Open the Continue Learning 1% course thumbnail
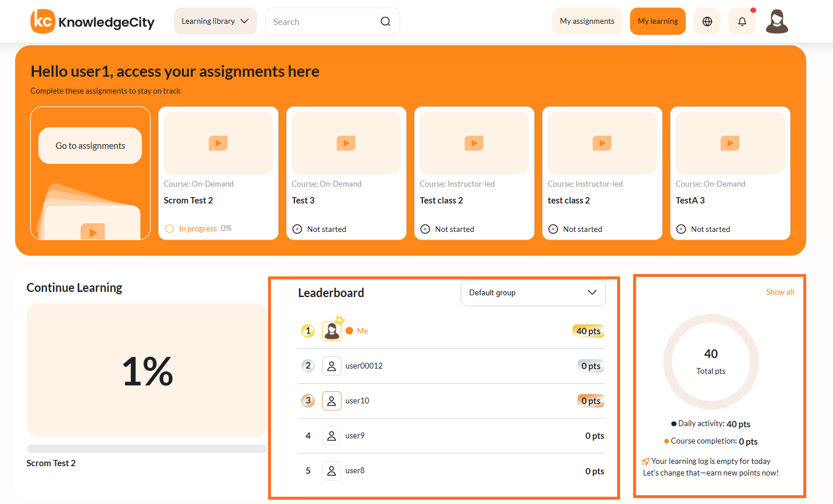This screenshot has width=833, height=504. [x=147, y=370]
